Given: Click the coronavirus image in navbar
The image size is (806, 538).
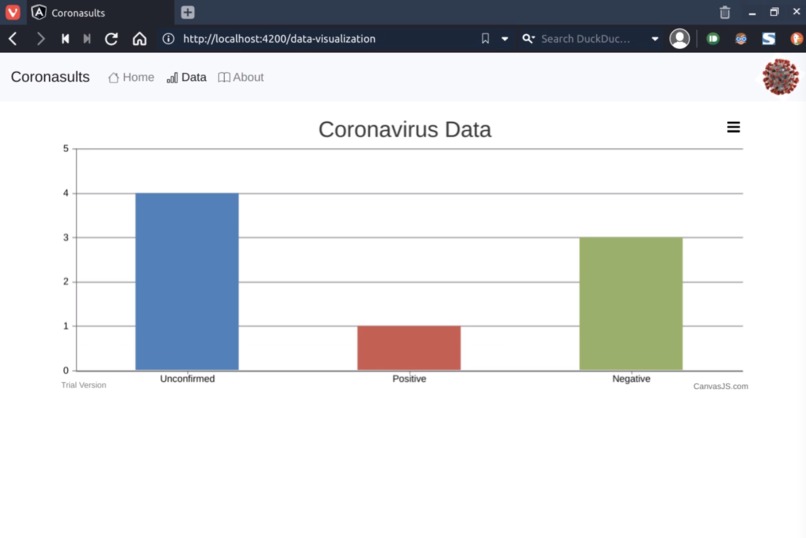Looking at the screenshot, I should tap(780, 77).
